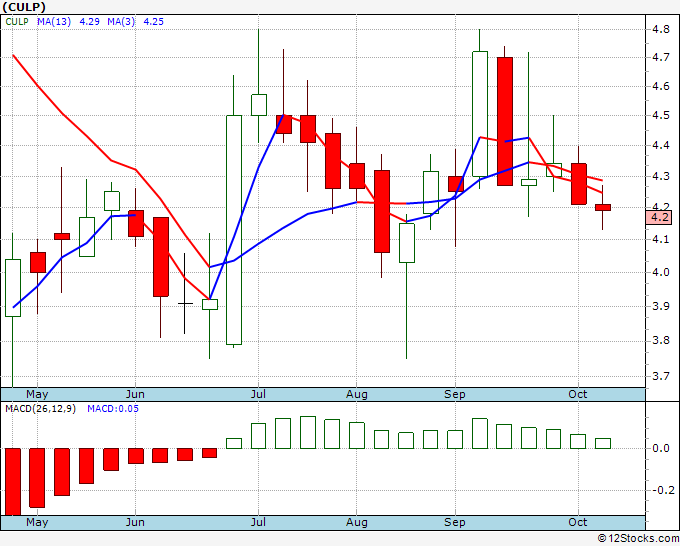Image resolution: width=680 pixels, height=546 pixels.
Task: Click the 3.7 price axis label
Action: pyautogui.click(x=661, y=376)
